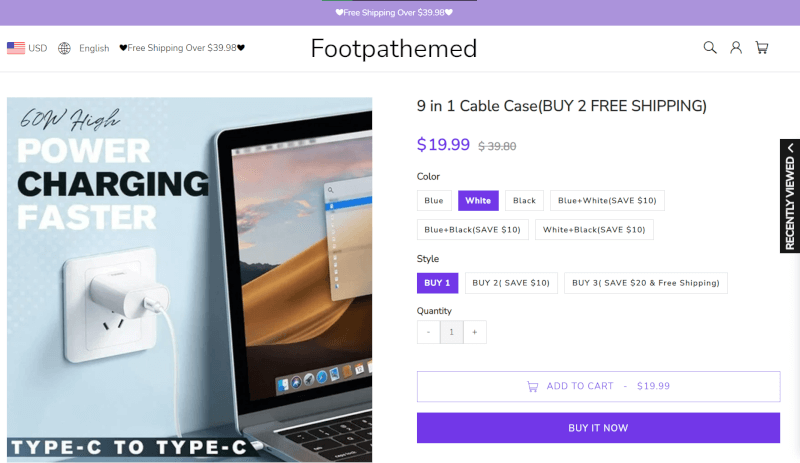Choose White+Black(SAVE $10) color option
800x463 pixels.
click(x=594, y=230)
